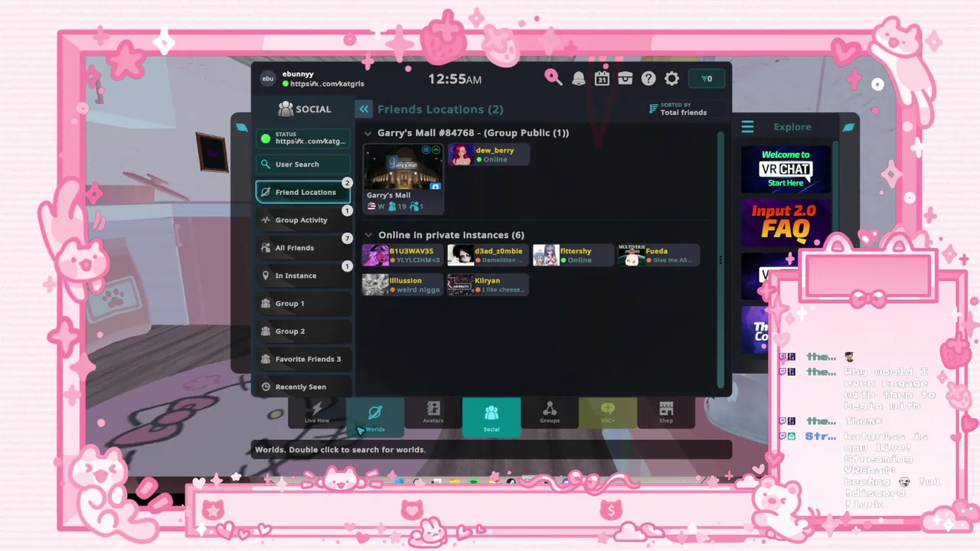
Task: Switch to the Groups tab
Action: [550, 412]
